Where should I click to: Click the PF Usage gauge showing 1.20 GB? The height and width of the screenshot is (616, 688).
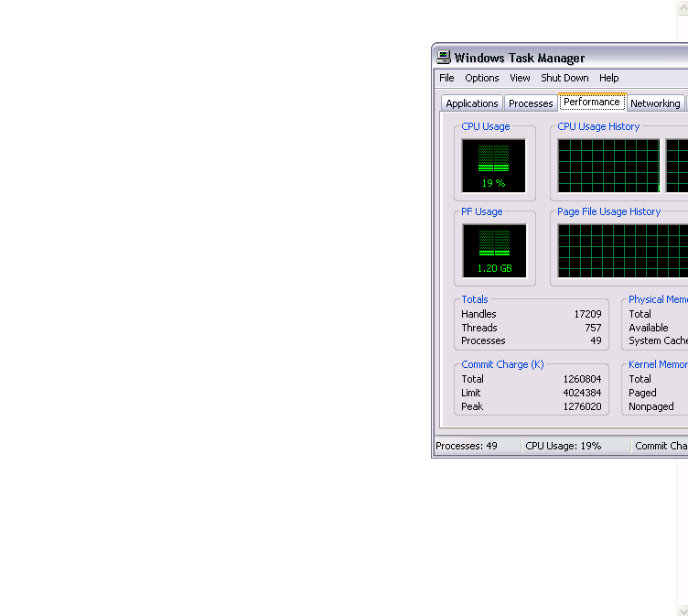point(494,251)
